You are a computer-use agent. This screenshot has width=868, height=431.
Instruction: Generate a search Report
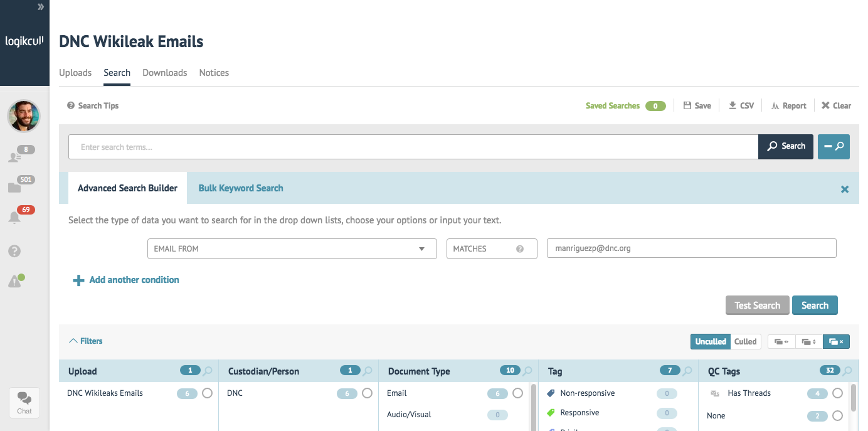789,106
